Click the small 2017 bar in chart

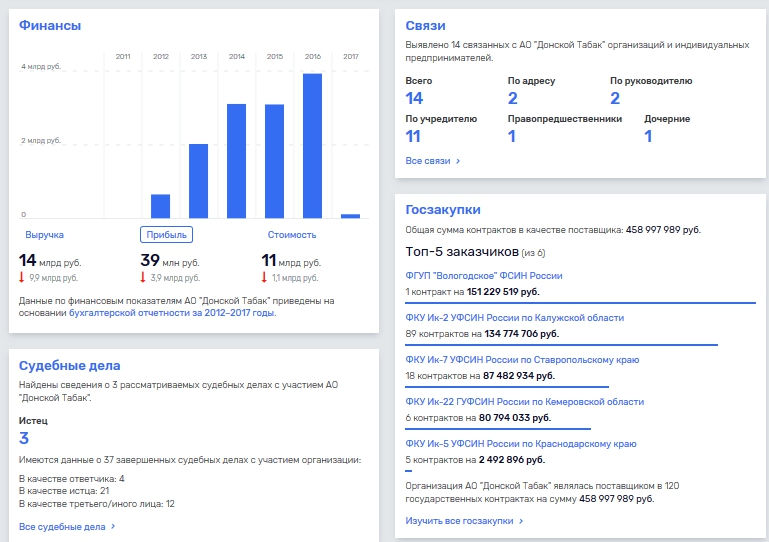tap(351, 216)
